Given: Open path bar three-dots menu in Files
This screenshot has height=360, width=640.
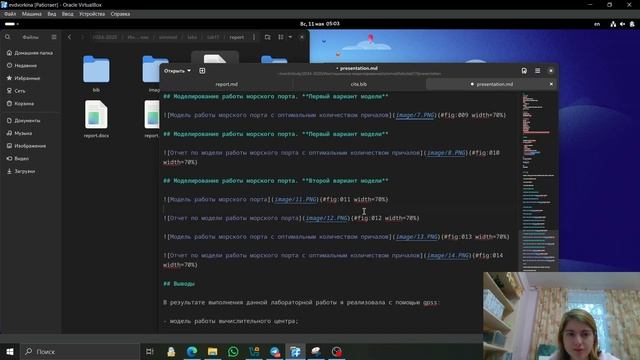Looking at the screenshot, I should pos(254,37).
